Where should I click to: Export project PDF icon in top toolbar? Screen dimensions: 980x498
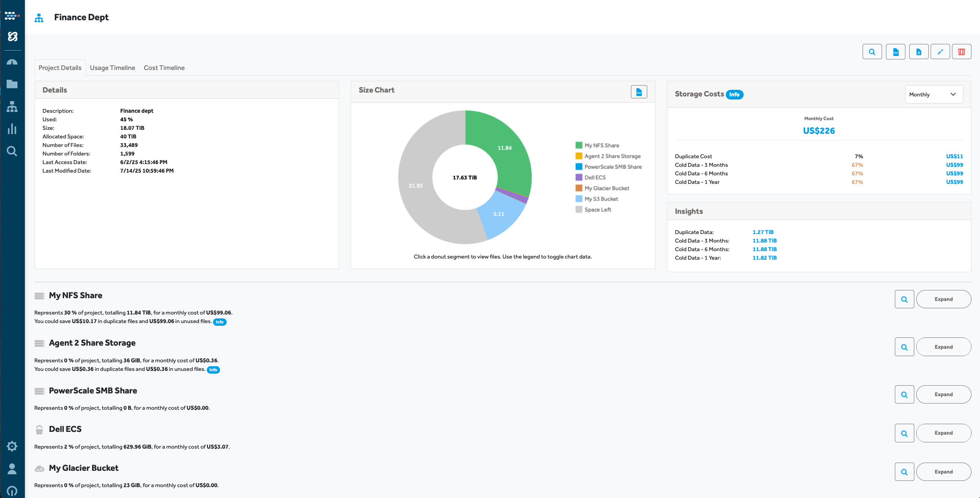pos(895,52)
